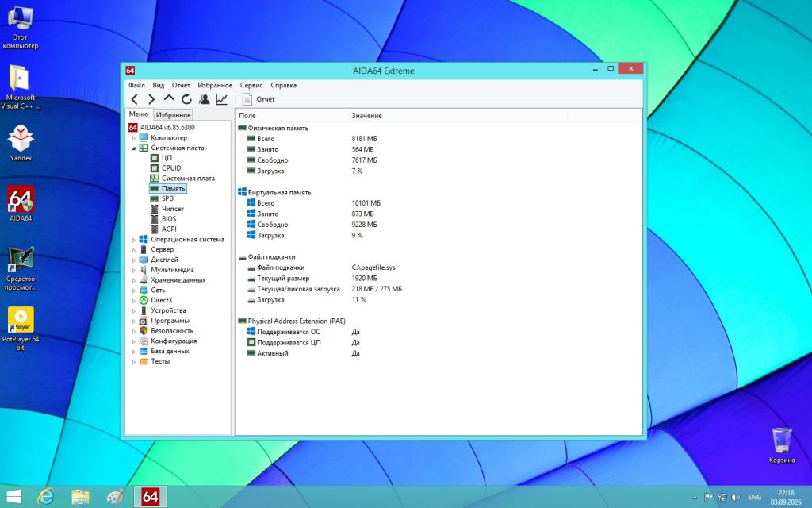The image size is (812, 508).
Task: Expand the Компьютер tree node
Action: [133, 138]
